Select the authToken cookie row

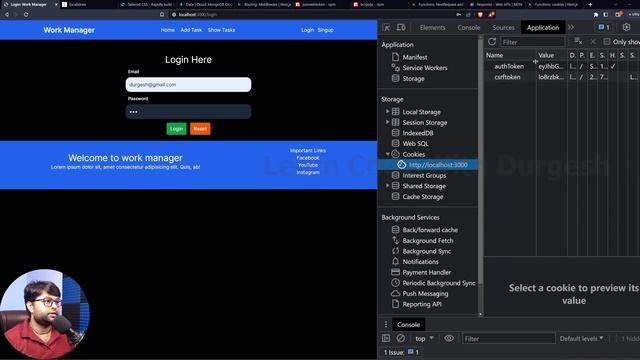tap(562, 66)
